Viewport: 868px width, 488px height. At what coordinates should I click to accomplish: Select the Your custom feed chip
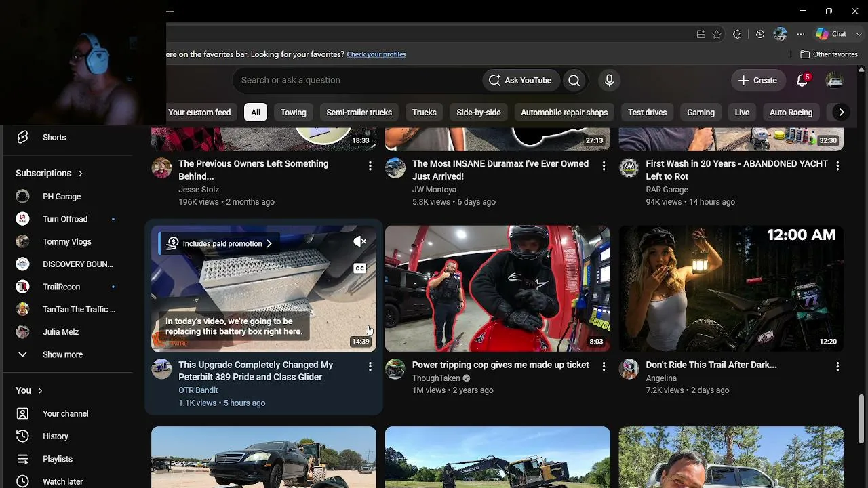(x=199, y=113)
